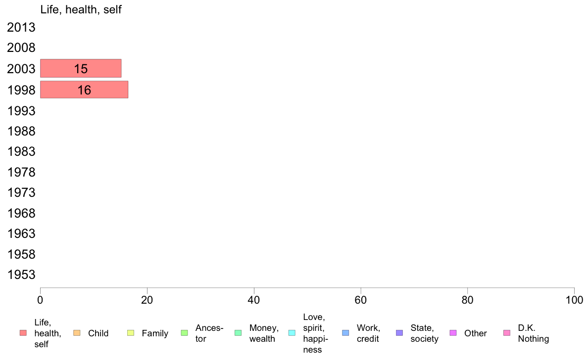The image size is (588, 364).
Task: Select the green Ancestor legend swatch
Action: coord(184,333)
